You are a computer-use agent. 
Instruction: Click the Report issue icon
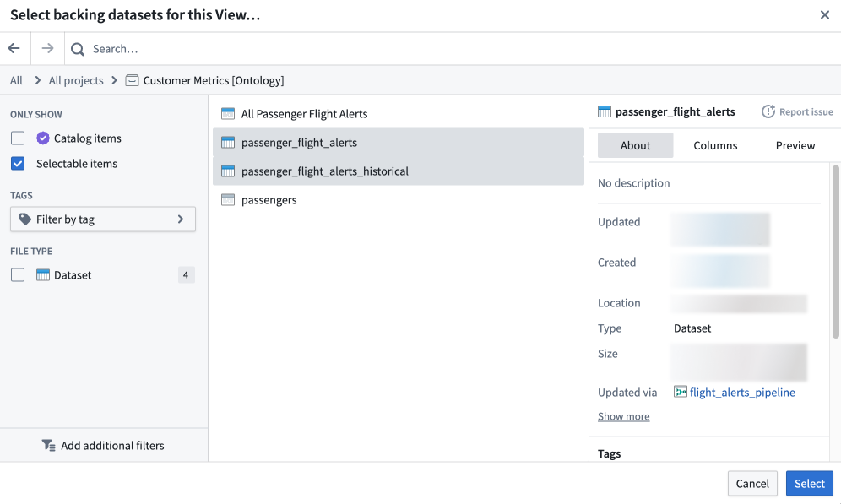click(x=768, y=111)
